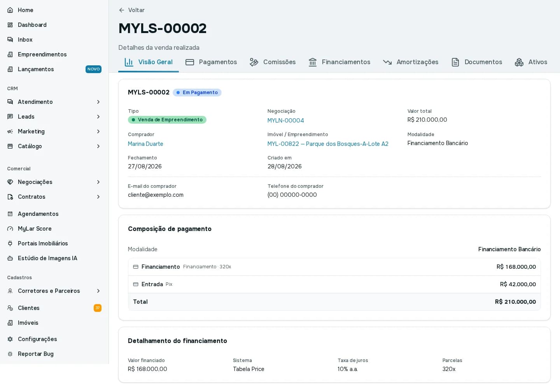Viewport: 560px width, 392px height.
Task: Open the Financiamentos tab
Action: pyautogui.click(x=339, y=62)
